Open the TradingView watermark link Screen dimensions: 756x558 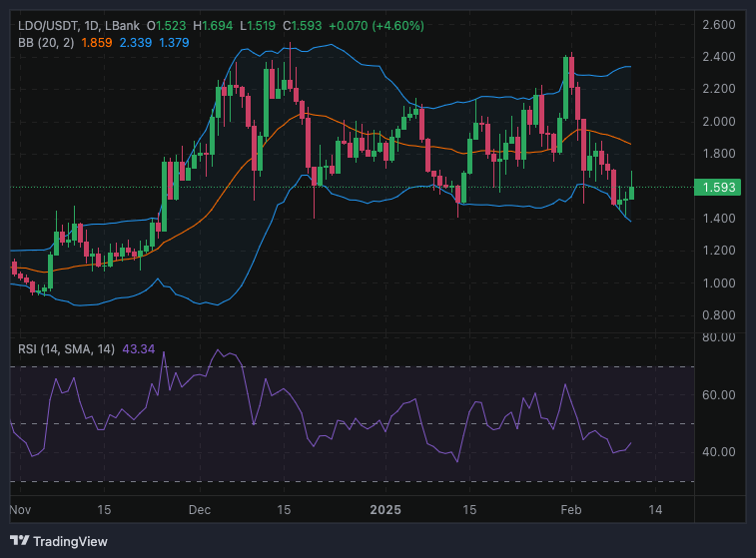coord(59,541)
